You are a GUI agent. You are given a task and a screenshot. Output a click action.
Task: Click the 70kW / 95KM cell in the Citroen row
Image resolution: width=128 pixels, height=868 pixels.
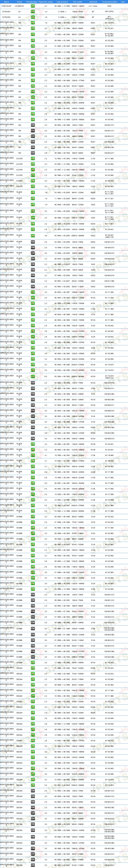78,11
